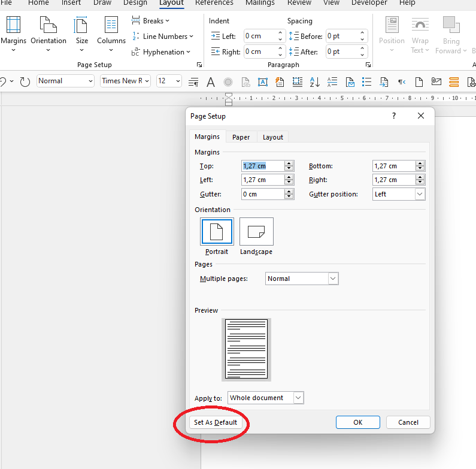
Task: Click the blue text box icon
Action: point(263,81)
